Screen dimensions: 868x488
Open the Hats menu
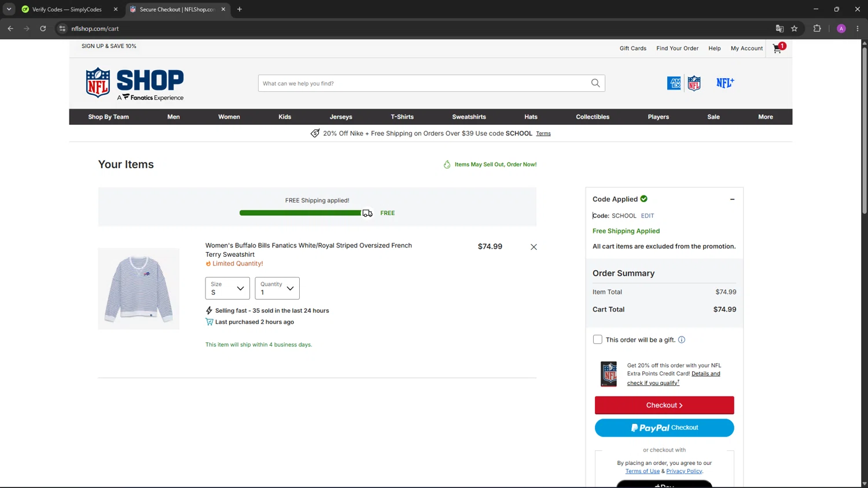coord(531,117)
